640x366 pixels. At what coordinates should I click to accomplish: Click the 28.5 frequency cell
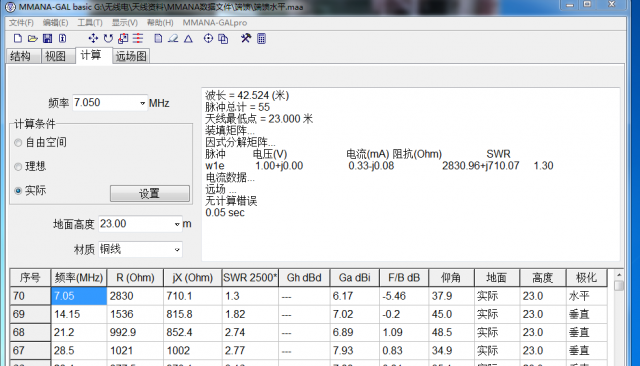(x=78, y=350)
